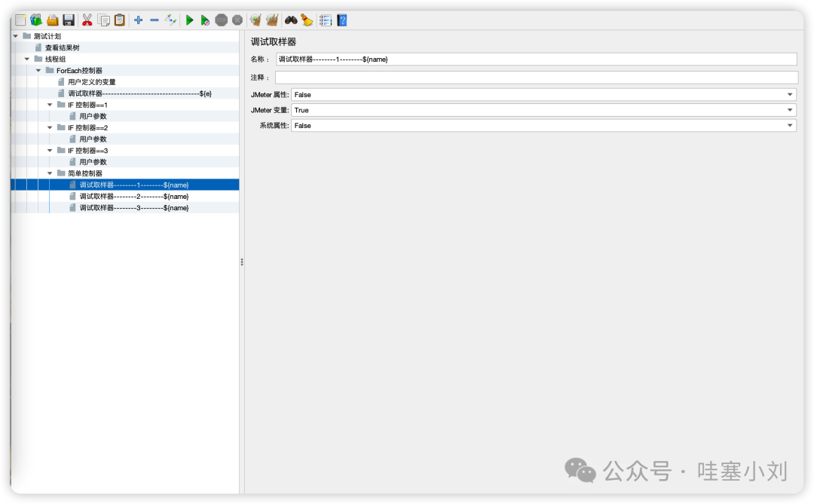Shut down the test with X icon

[237, 20]
